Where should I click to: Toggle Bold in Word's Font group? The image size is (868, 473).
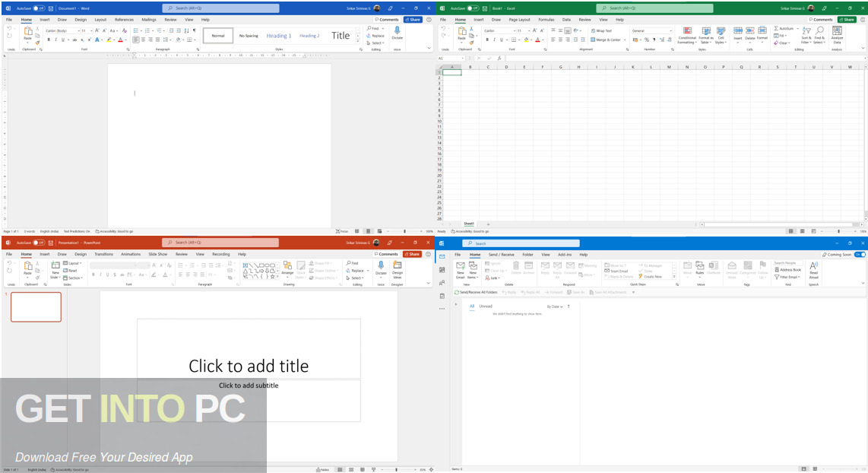[x=49, y=40]
